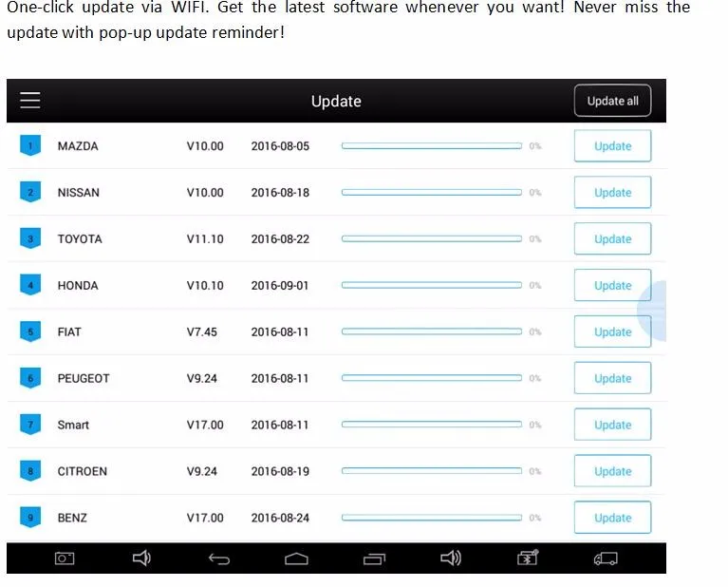
Task: Click the NISSAN download progress bar
Action: point(432,193)
